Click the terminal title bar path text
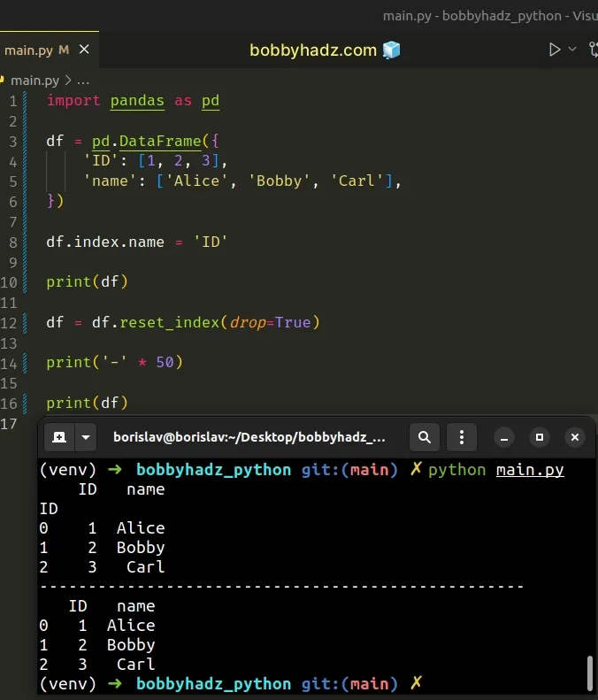 point(249,436)
